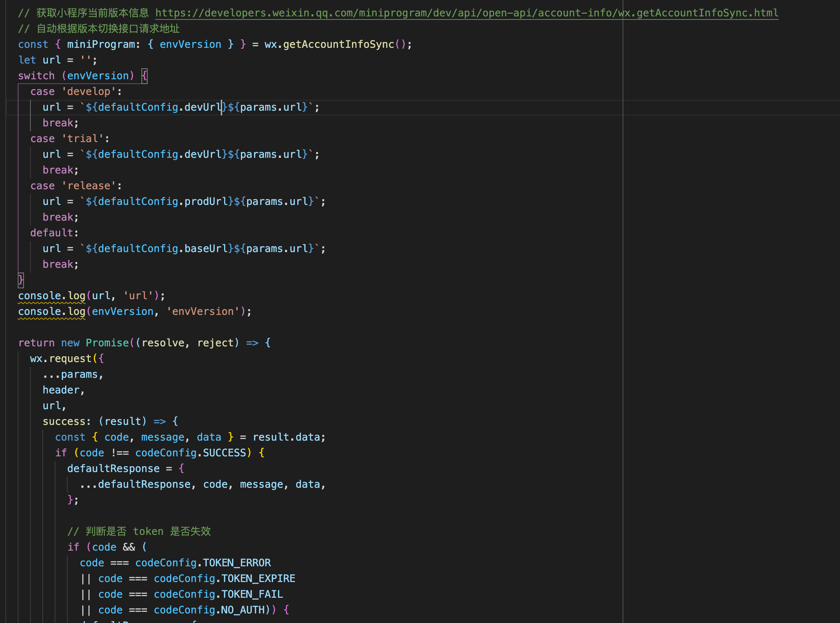
Task: Click the highlighted closing brace of switch block
Action: [x=21, y=280]
